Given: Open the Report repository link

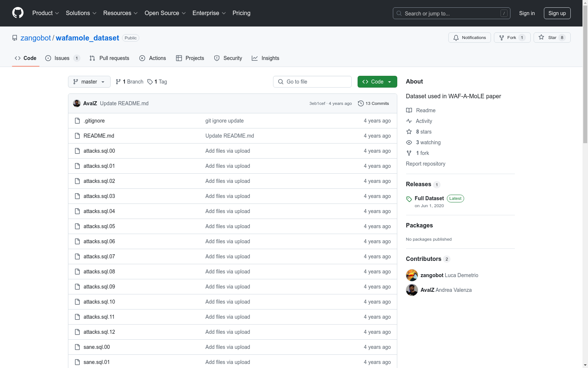Looking at the screenshot, I should (x=426, y=164).
